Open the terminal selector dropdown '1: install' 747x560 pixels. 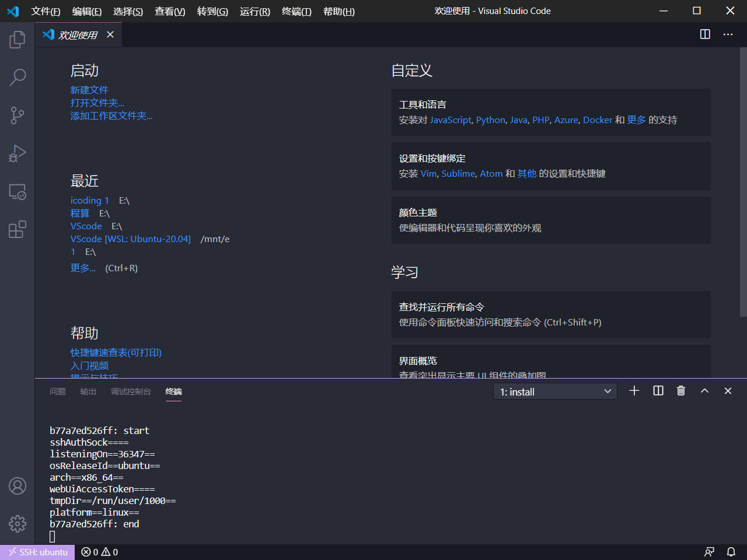click(554, 391)
